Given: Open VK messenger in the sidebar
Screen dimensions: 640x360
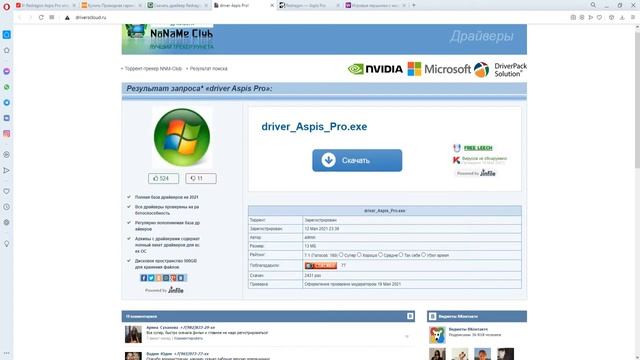Looking at the screenshot, I should pos(7,118).
